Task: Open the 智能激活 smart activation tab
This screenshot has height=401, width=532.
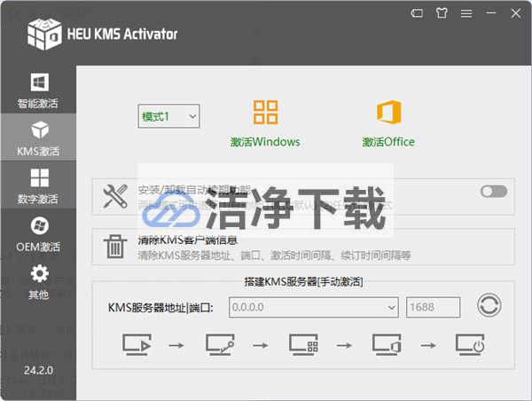Action: click(38, 90)
